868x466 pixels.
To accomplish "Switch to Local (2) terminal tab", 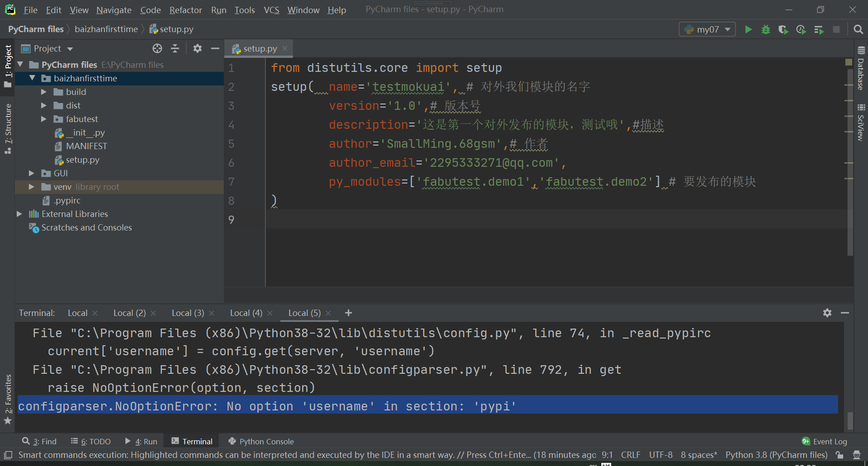I will pos(129,313).
